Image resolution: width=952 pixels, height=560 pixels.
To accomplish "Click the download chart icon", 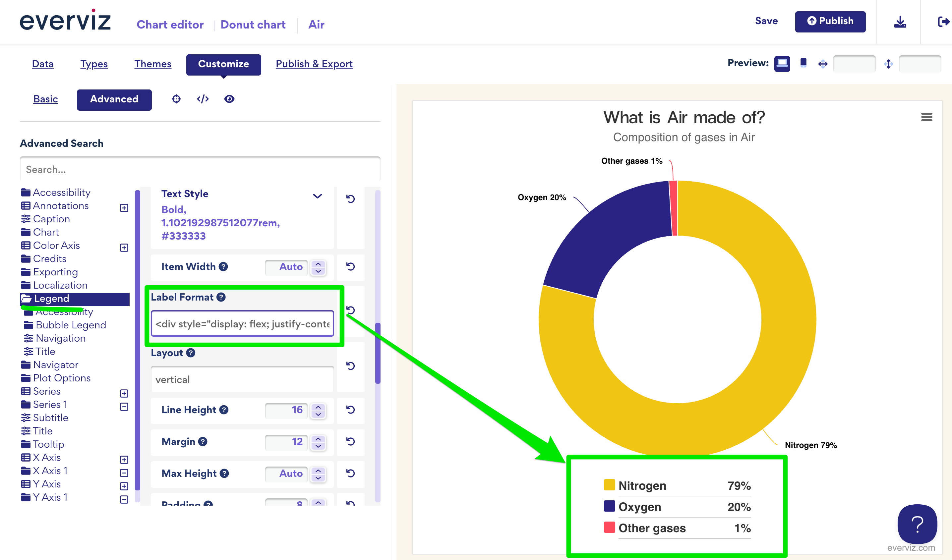I will (900, 22).
